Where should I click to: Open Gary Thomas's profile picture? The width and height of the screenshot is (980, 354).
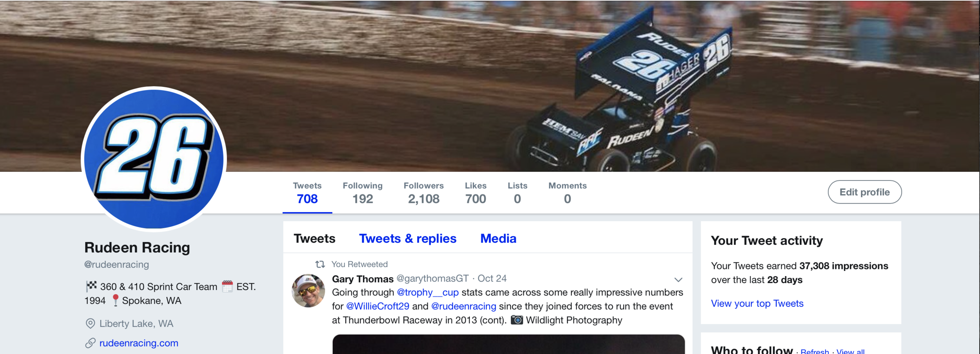pyautogui.click(x=309, y=291)
